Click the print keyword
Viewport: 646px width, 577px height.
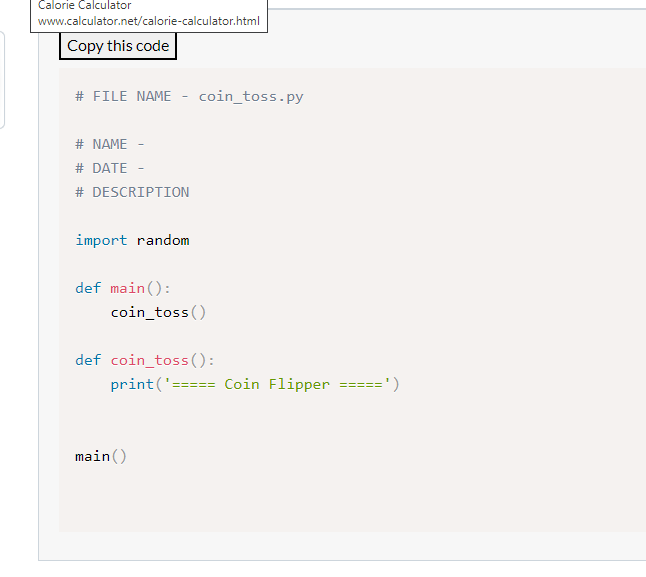click(132, 385)
